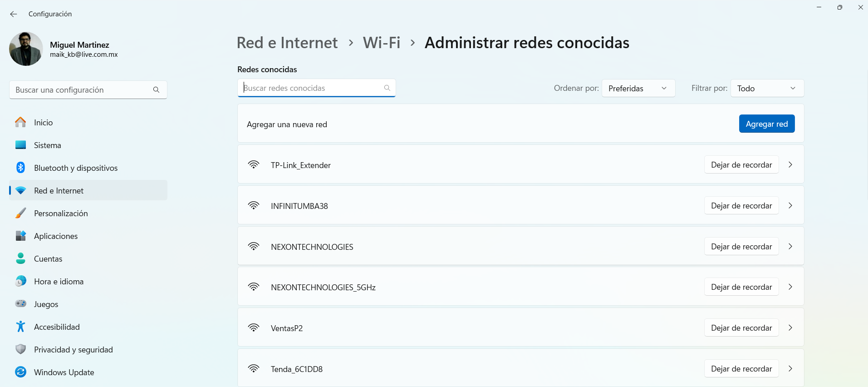The width and height of the screenshot is (868, 387).
Task: Focus the Buscar una configuración search field
Action: (88, 90)
